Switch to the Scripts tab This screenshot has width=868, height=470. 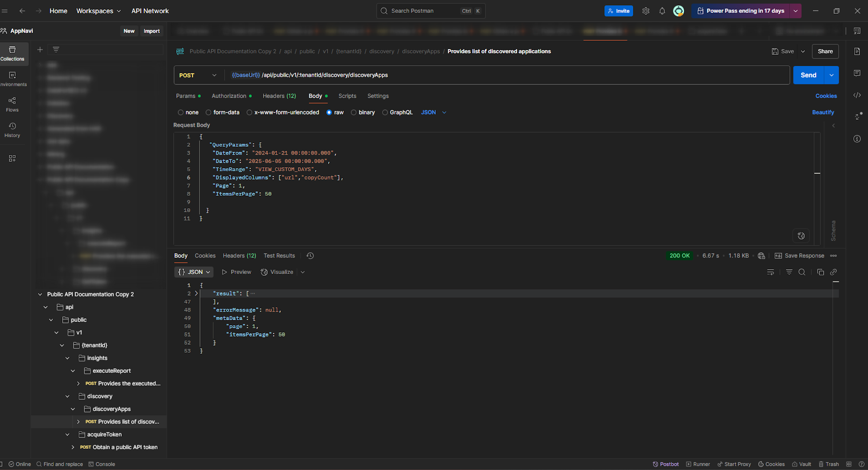[347, 96]
